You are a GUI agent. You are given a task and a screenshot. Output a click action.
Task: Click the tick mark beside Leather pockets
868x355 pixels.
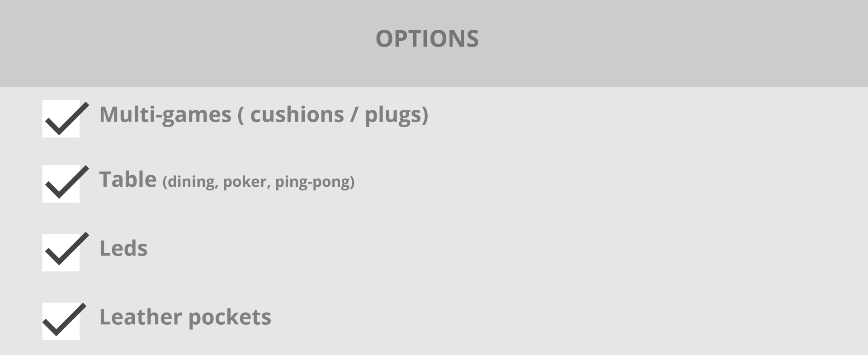[x=64, y=320]
